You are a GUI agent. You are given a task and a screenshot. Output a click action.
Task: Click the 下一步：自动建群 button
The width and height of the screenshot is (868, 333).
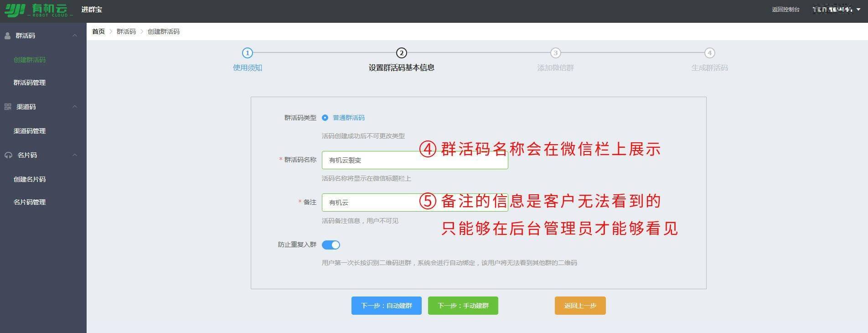[x=387, y=306]
